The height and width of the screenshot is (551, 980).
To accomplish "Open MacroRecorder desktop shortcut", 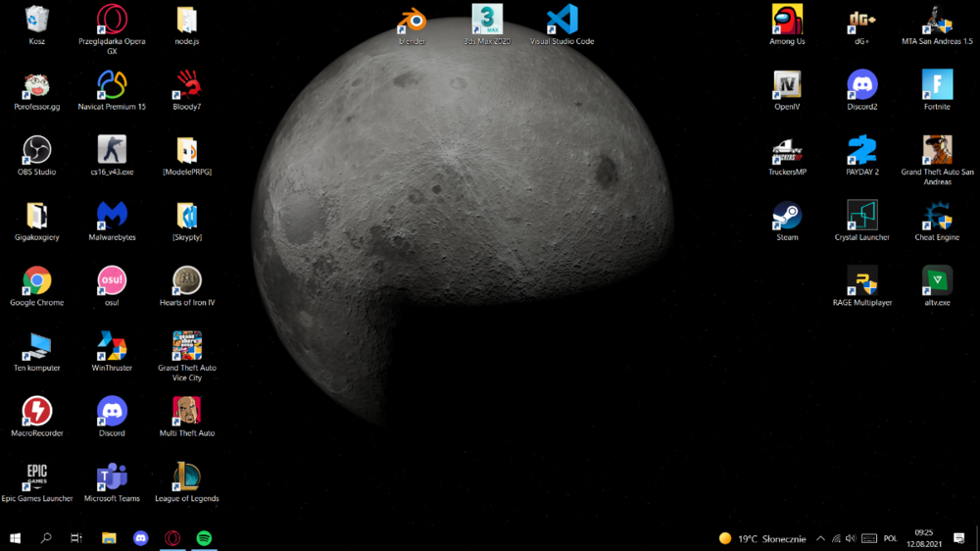I will point(37,418).
